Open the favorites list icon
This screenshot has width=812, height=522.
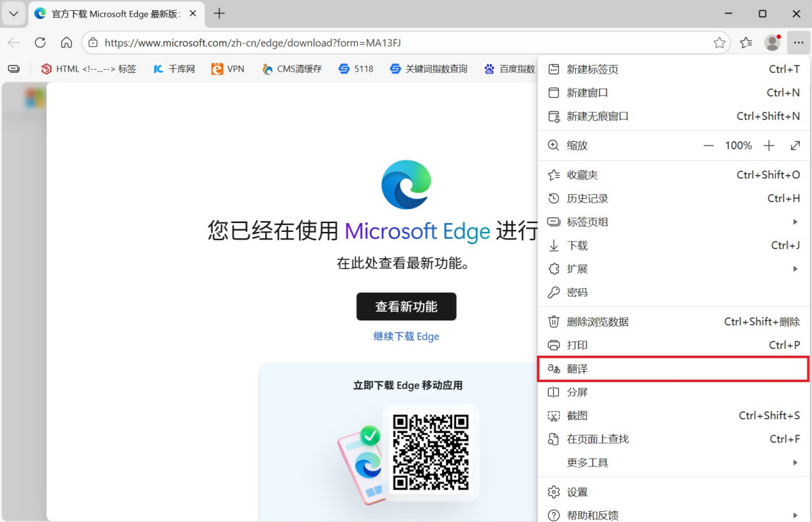pyautogui.click(x=746, y=42)
